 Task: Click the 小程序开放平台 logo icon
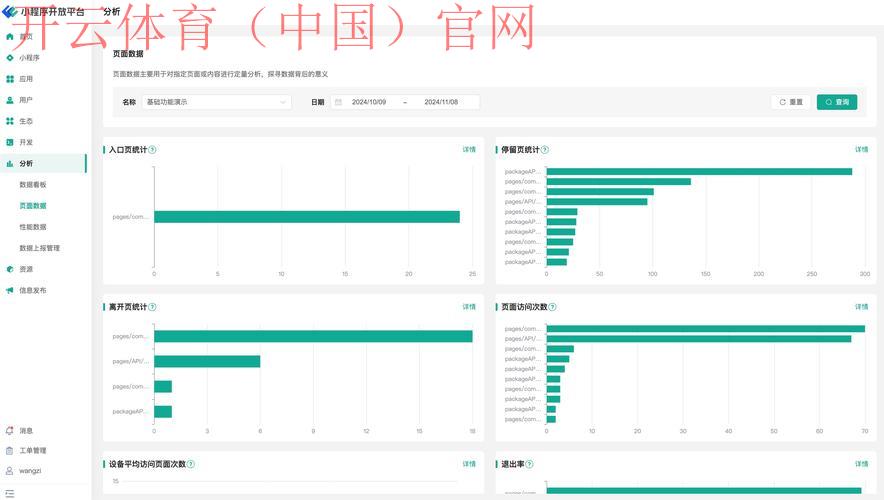[9, 11]
